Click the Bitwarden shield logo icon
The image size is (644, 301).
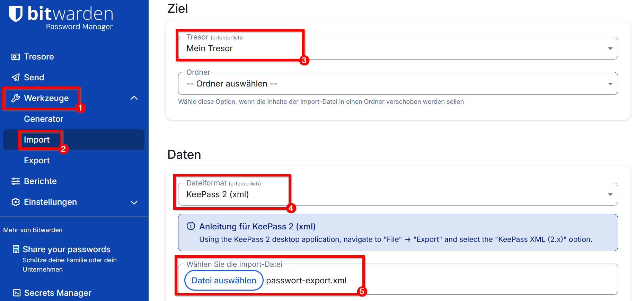tap(16, 14)
